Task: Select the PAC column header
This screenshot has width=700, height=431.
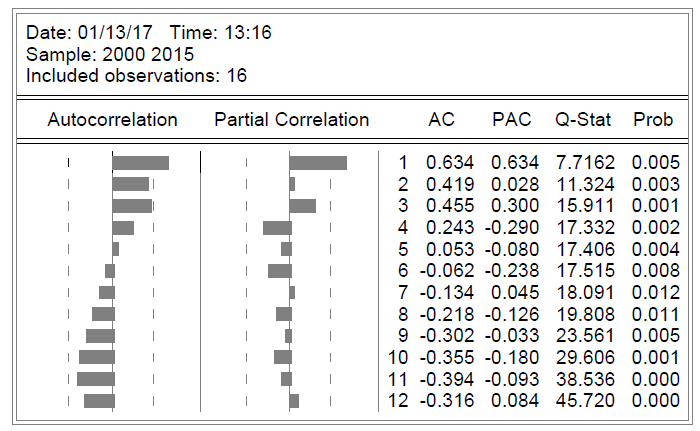Action: click(510, 120)
